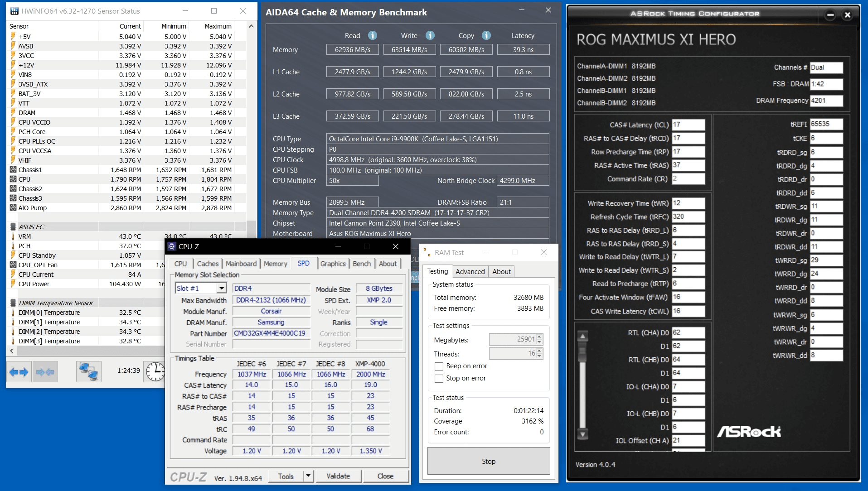Click Memory Read value 62936 MB/s
Screen dimensions: 868x491
[353, 49]
